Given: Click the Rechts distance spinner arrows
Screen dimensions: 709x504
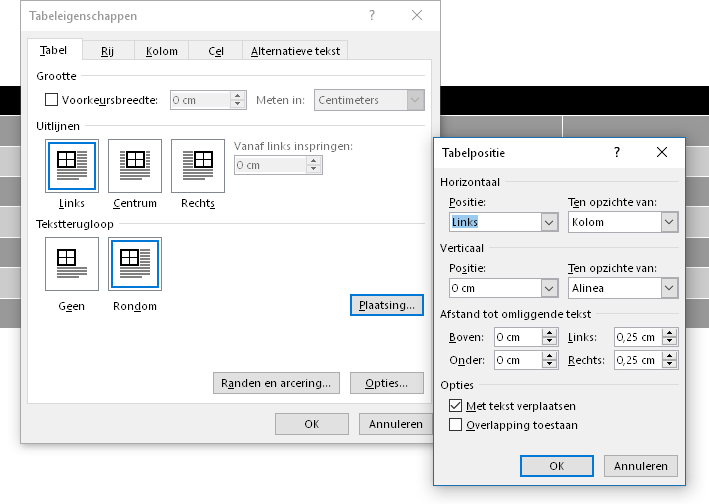Looking at the screenshot, I should [x=669, y=360].
